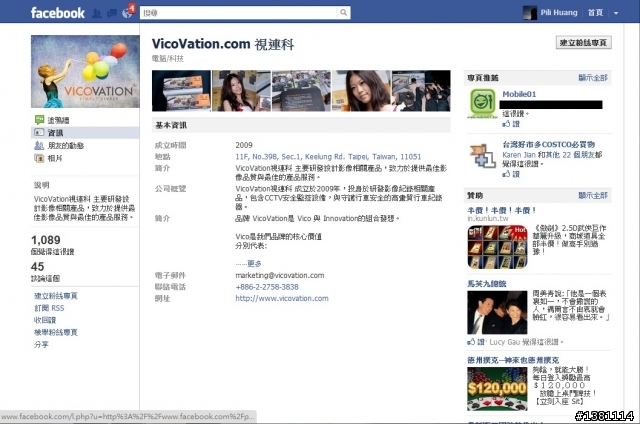Viewport: 640px width, 424px height.
Task: Click the photos icon in sidebar
Action: pos(39,158)
